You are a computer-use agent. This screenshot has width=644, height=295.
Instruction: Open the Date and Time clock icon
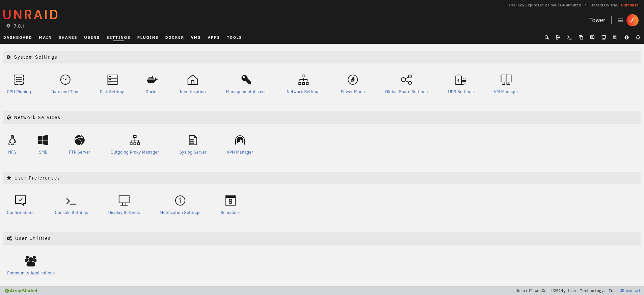coord(65,80)
